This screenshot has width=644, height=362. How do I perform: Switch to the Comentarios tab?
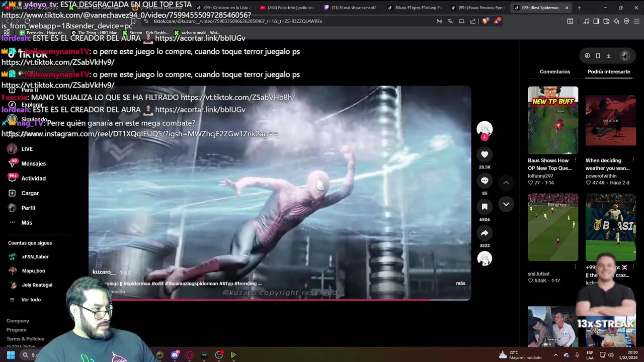click(x=555, y=72)
